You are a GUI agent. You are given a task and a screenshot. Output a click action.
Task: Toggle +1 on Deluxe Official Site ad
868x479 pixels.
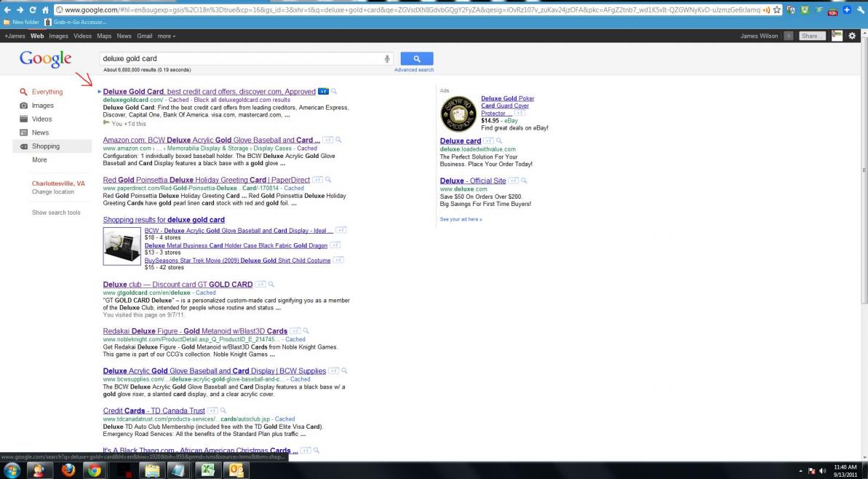[514, 181]
